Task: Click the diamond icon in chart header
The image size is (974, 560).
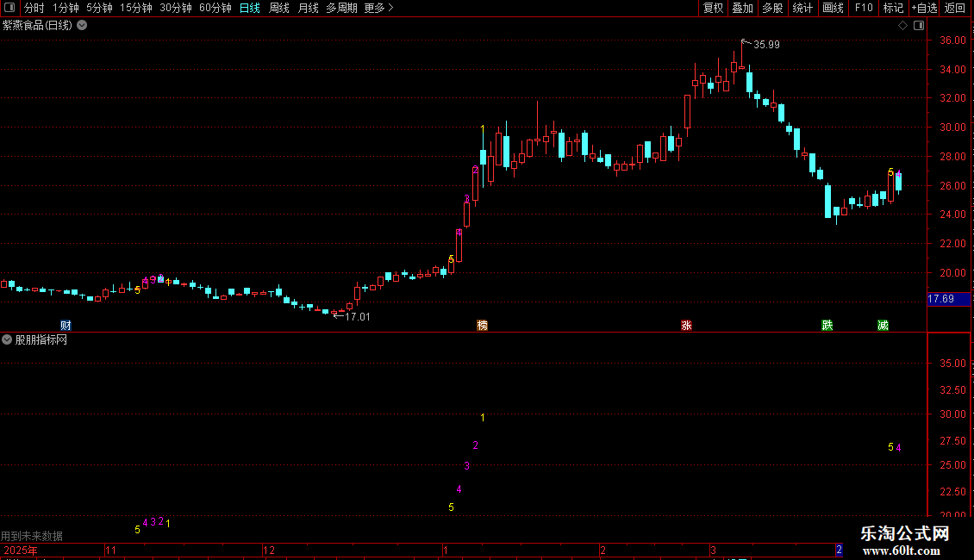Action: 903,26
